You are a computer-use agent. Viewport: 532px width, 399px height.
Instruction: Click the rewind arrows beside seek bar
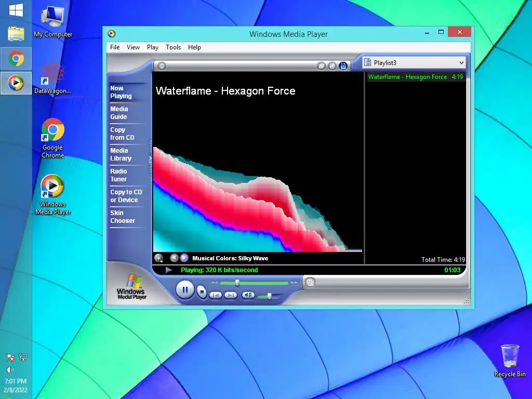pos(214,282)
